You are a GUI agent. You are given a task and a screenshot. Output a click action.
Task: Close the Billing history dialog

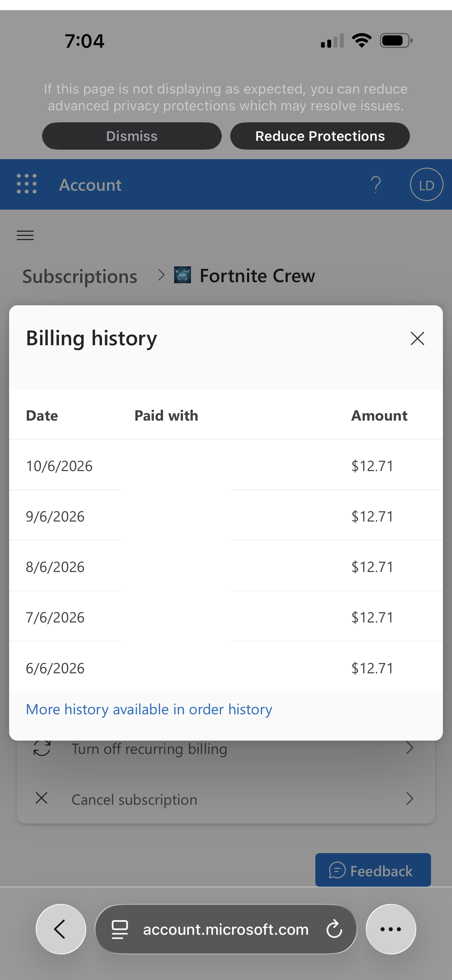(x=417, y=338)
